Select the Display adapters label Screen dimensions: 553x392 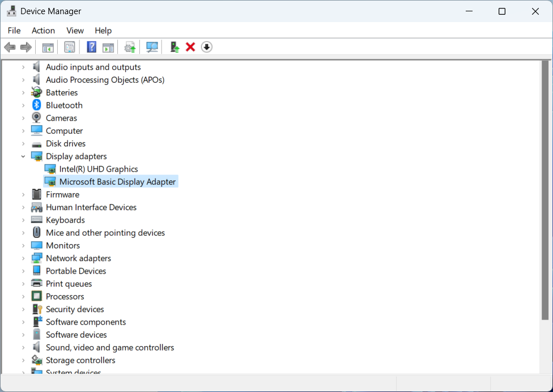[x=76, y=156]
